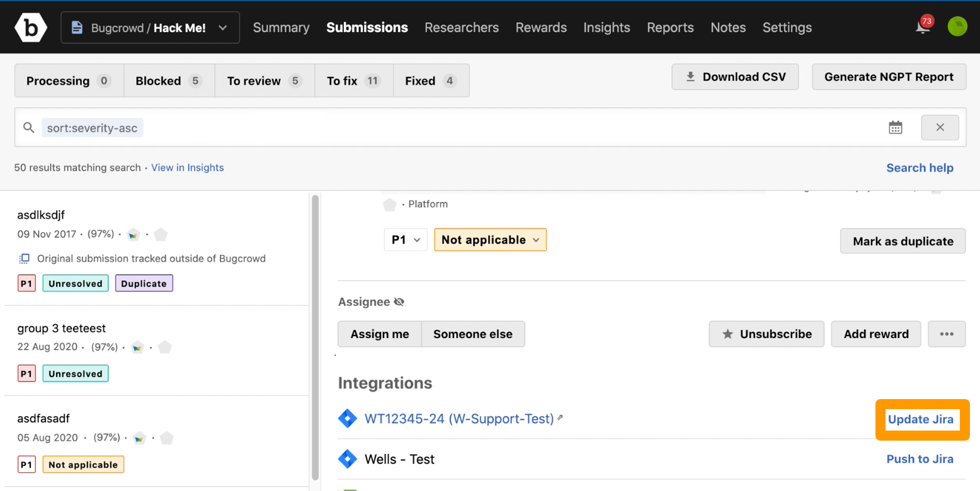Viewport: 980px width, 491px height.
Task: Click the Update Jira link
Action: click(x=921, y=419)
